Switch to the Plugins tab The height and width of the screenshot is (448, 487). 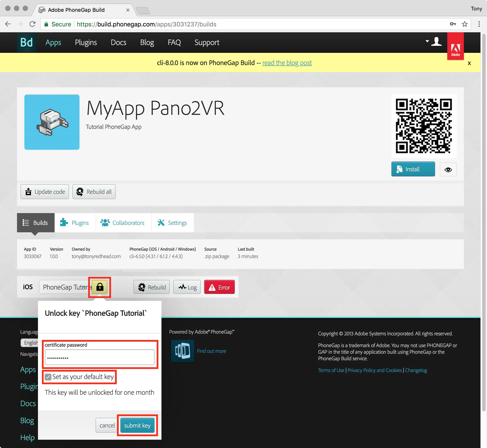[75, 222]
